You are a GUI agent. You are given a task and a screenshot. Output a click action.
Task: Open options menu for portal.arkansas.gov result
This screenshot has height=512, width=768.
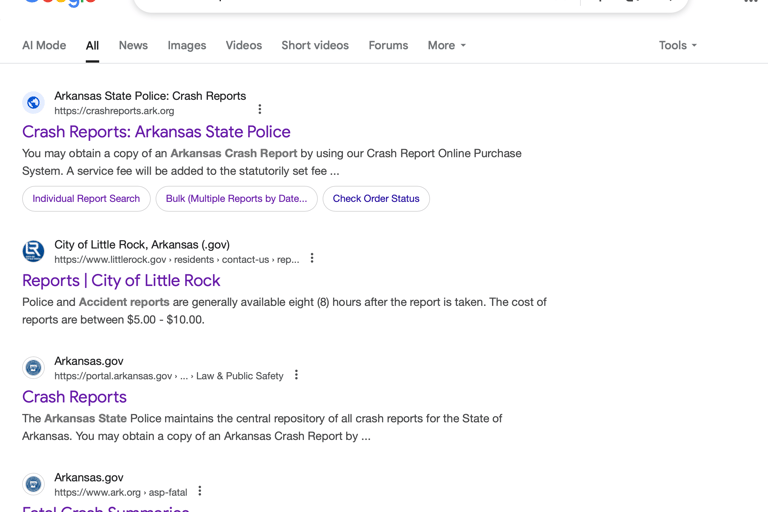point(296,375)
